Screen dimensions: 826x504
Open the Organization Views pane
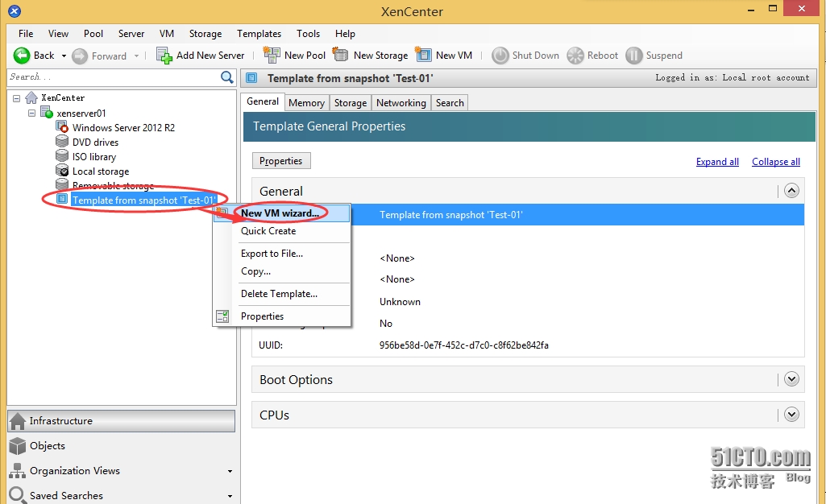(121, 471)
